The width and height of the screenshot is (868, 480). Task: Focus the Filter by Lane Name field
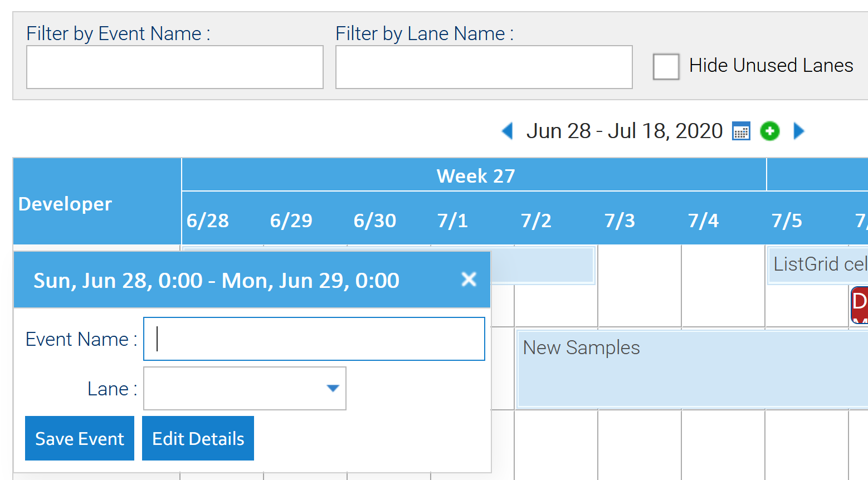coord(484,67)
